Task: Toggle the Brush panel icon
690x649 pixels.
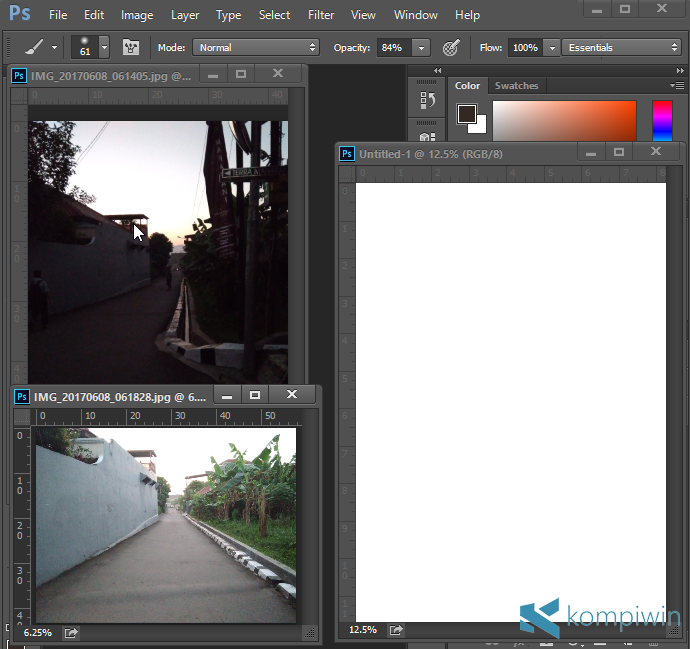Action: pos(131,47)
